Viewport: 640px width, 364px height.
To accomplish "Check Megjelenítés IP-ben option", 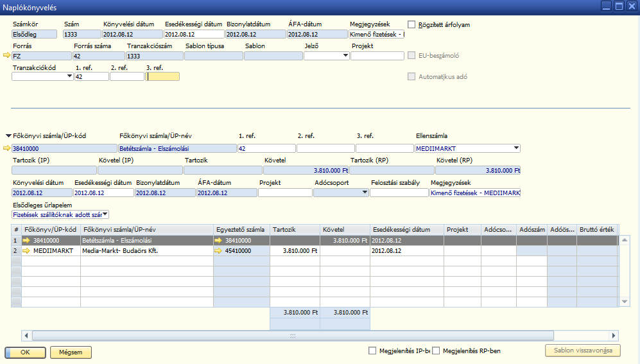I will [x=372, y=351].
